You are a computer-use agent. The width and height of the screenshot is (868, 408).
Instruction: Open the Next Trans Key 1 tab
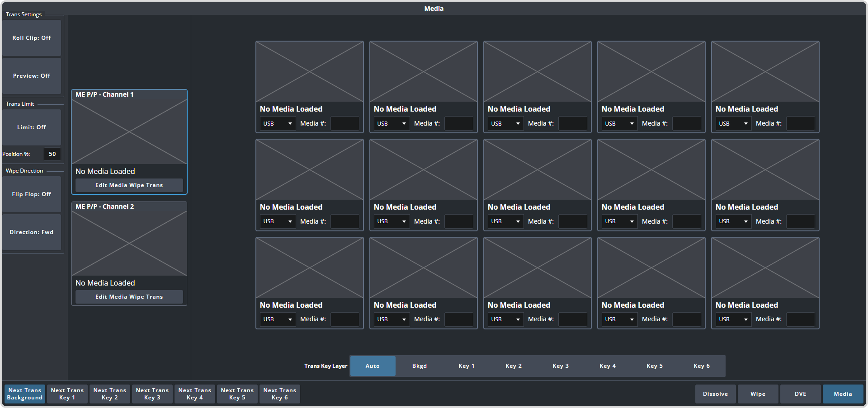[67, 394]
